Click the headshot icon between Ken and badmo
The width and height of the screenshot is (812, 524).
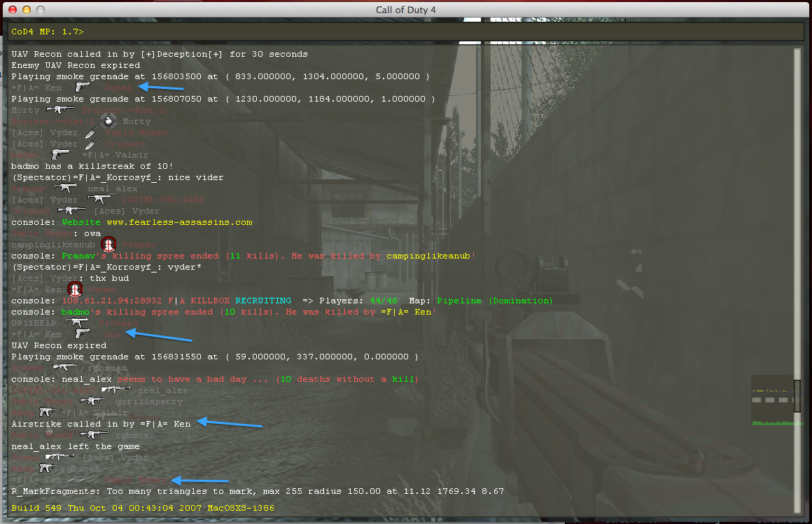pyautogui.click(x=75, y=289)
